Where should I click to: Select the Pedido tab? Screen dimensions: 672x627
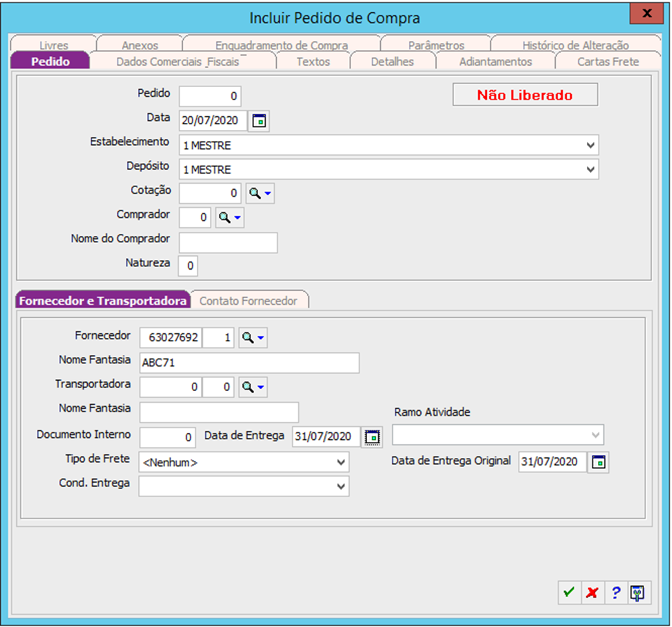coord(50,61)
